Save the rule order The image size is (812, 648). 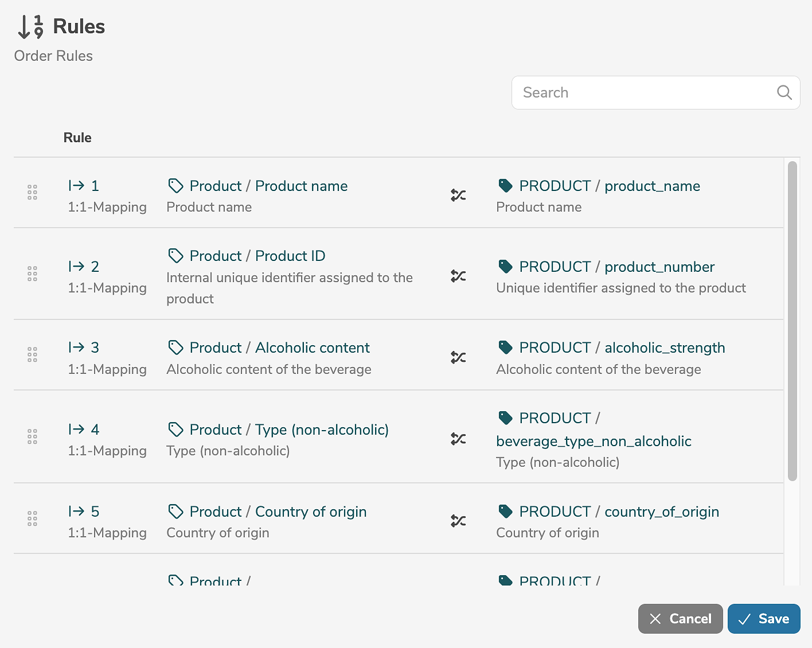click(763, 619)
